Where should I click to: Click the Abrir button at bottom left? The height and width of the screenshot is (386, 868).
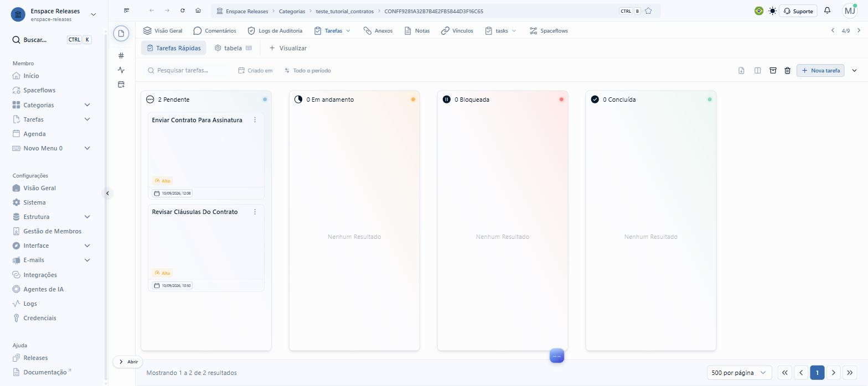click(128, 362)
